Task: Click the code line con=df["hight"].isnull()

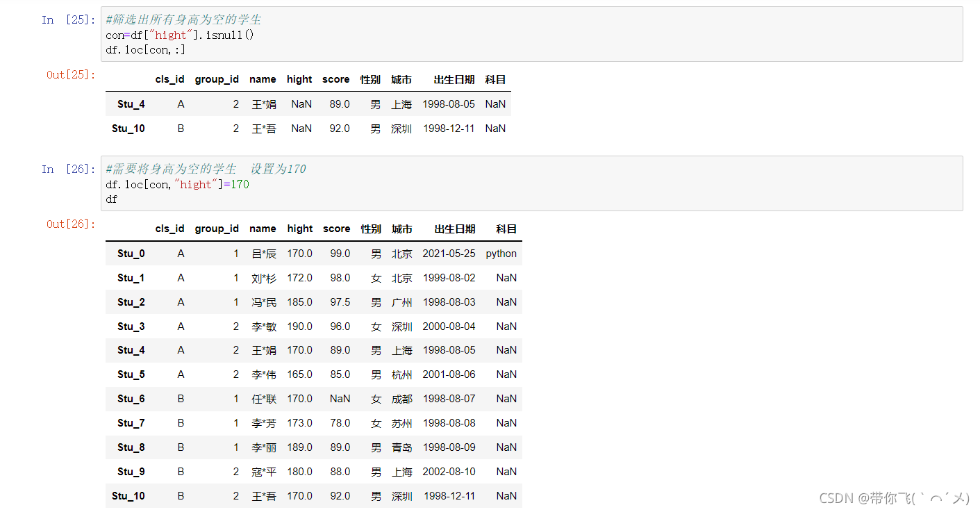Action: [180, 35]
